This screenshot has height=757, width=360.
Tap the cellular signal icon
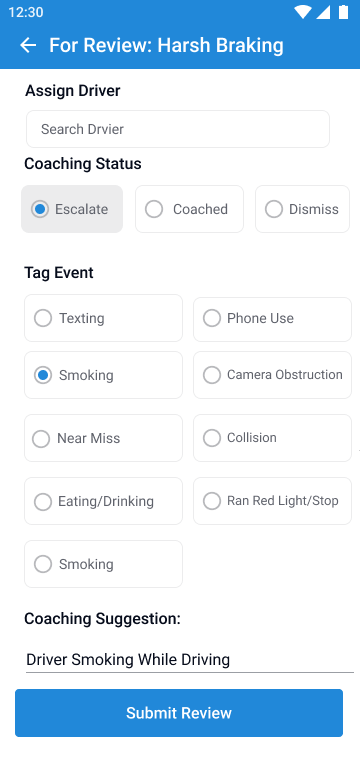coord(323,12)
